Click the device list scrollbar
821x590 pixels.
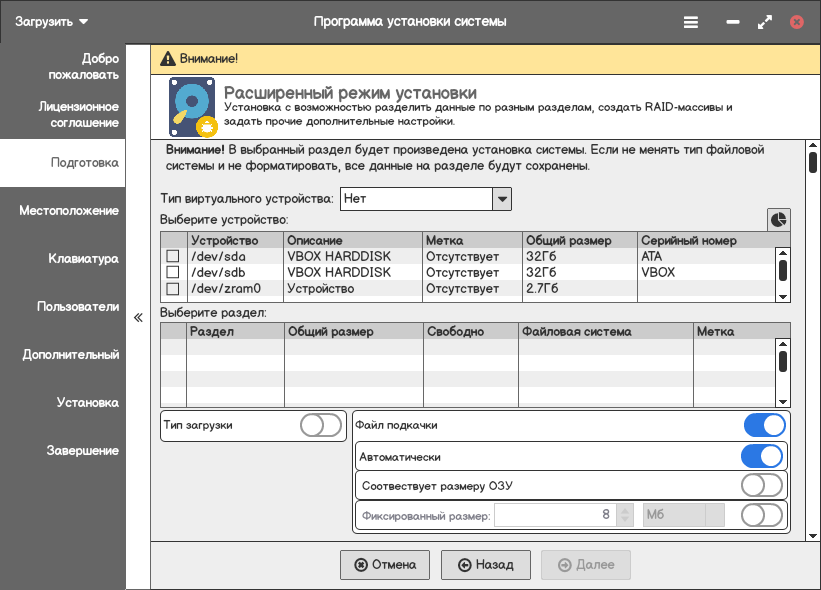(783, 270)
